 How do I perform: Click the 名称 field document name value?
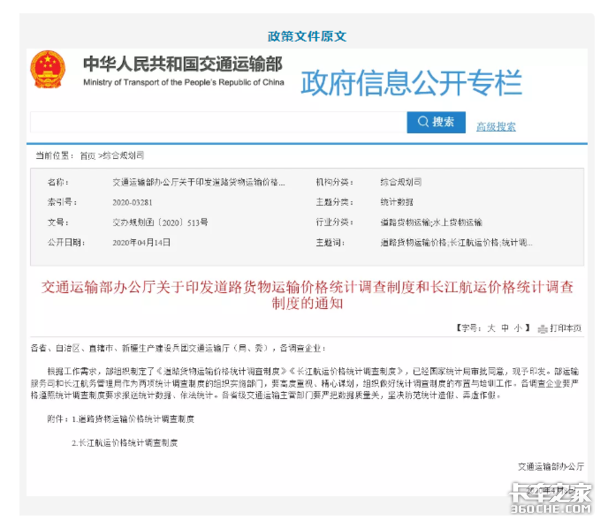pos(192,184)
